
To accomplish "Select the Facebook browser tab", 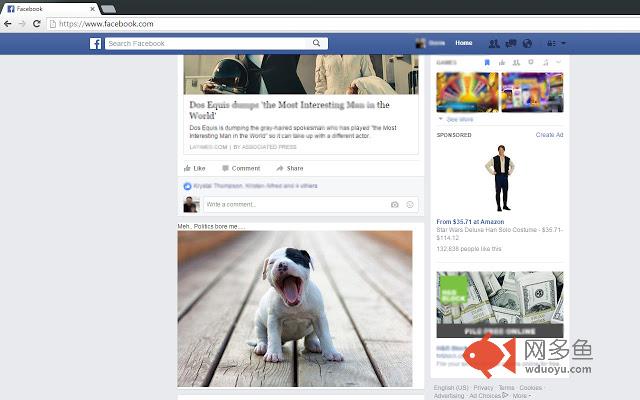I will pyautogui.click(x=49, y=9).
